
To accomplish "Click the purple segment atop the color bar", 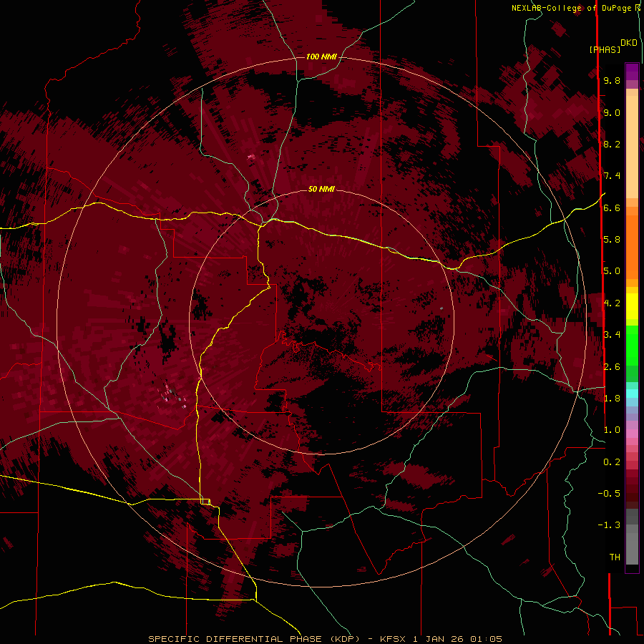I will pyautogui.click(x=632, y=72).
